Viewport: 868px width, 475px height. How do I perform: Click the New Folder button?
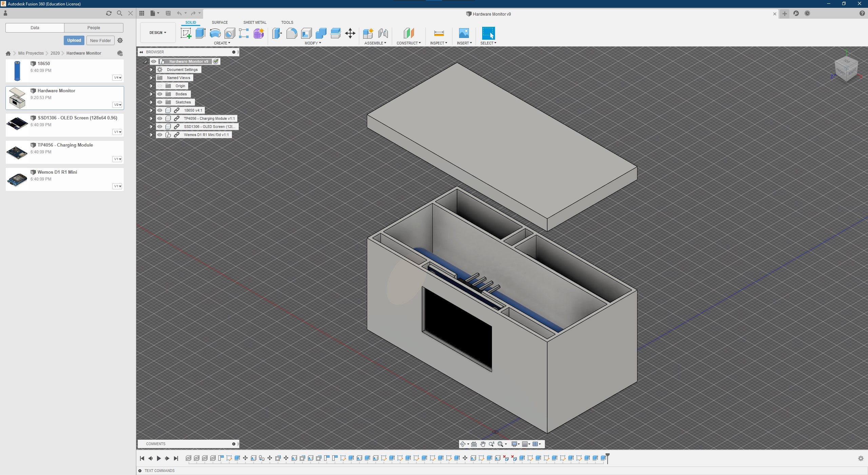(100, 40)
